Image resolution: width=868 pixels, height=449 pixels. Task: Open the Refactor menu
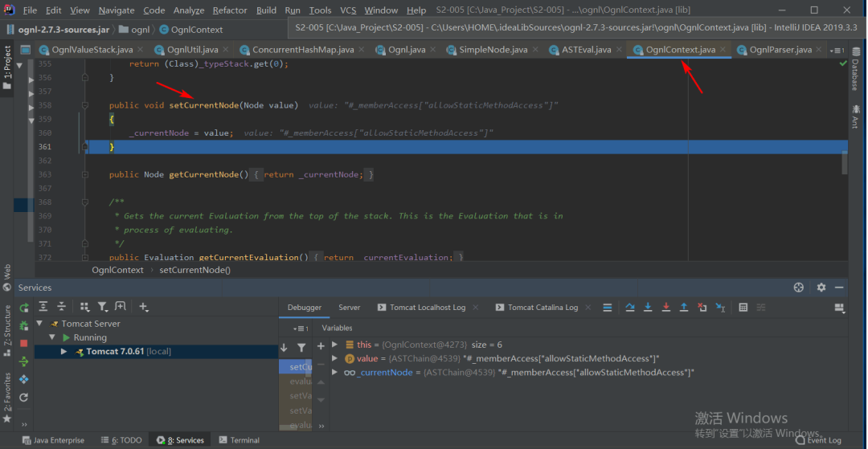point(231,10)
